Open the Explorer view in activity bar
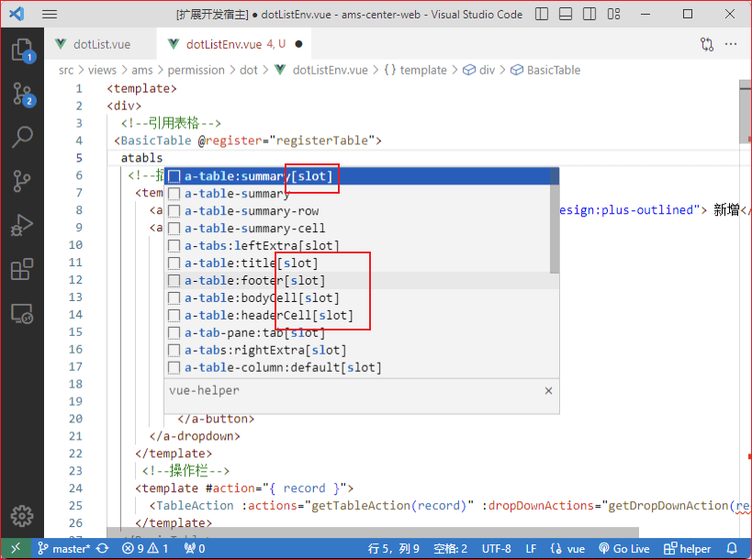 pyautogui.click(x=21, y=50)
